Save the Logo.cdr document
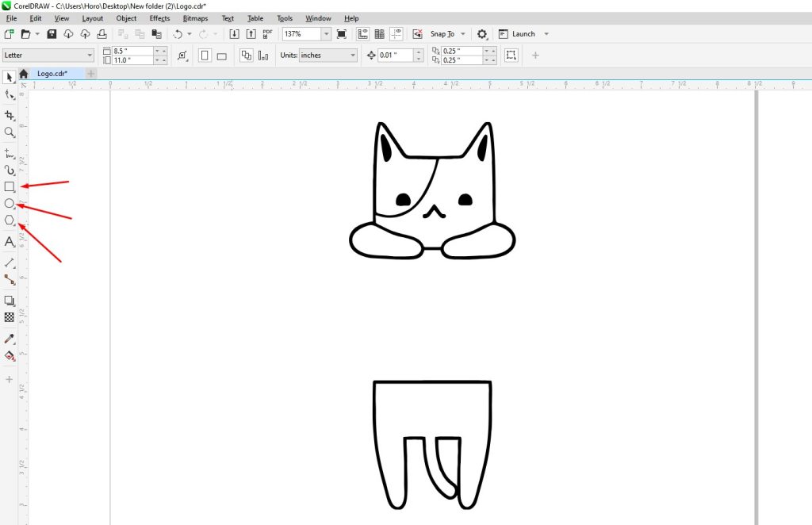 pos(52,33)
